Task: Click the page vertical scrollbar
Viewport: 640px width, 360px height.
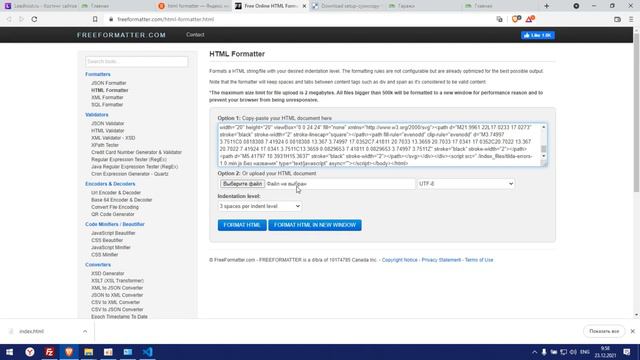Action: click(x=636, y=112)
